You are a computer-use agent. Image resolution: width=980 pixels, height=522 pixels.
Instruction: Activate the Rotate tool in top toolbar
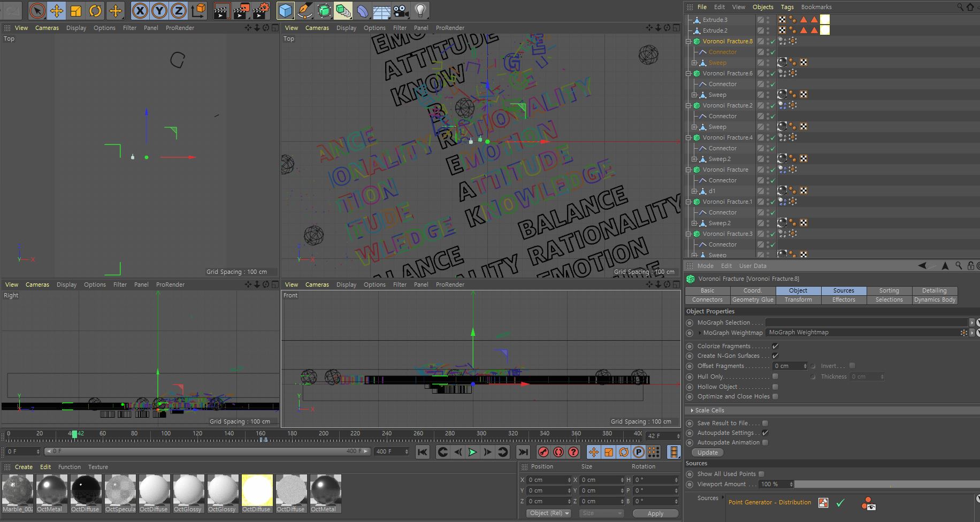pyautogui.click(x=95, y=10)
